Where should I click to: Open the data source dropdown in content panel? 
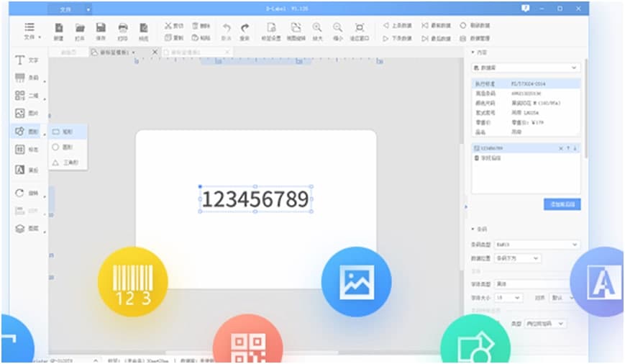525,68
